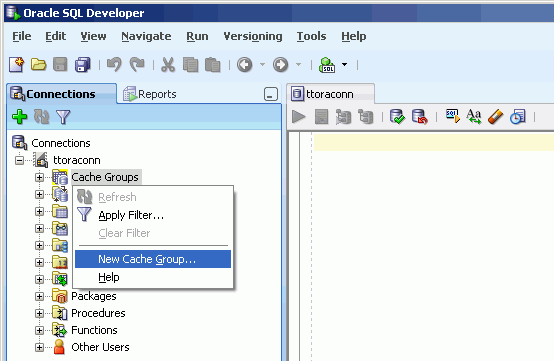Open the Run menu
The height and width of the screenshot is (361, 554).
point(197,36)
